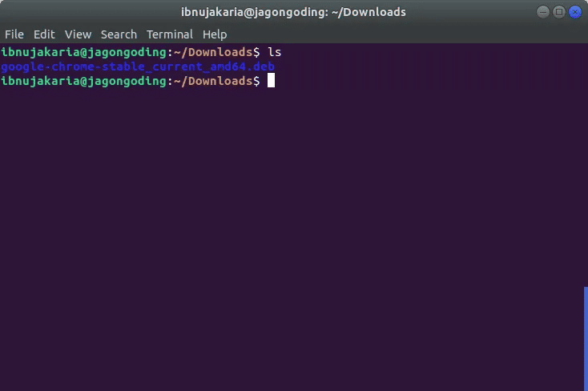This screenshot has width=588, height=391.
Task: Open the Terminal menu
Action: (170, 34)
